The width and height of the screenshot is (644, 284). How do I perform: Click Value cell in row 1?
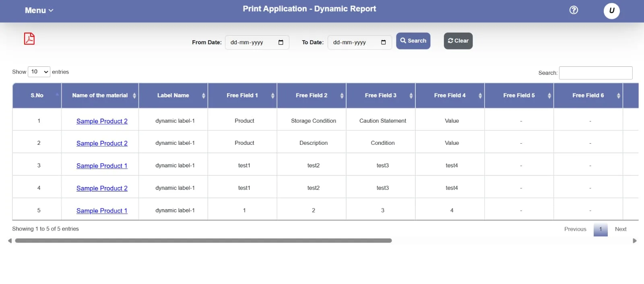click(450, 119)
